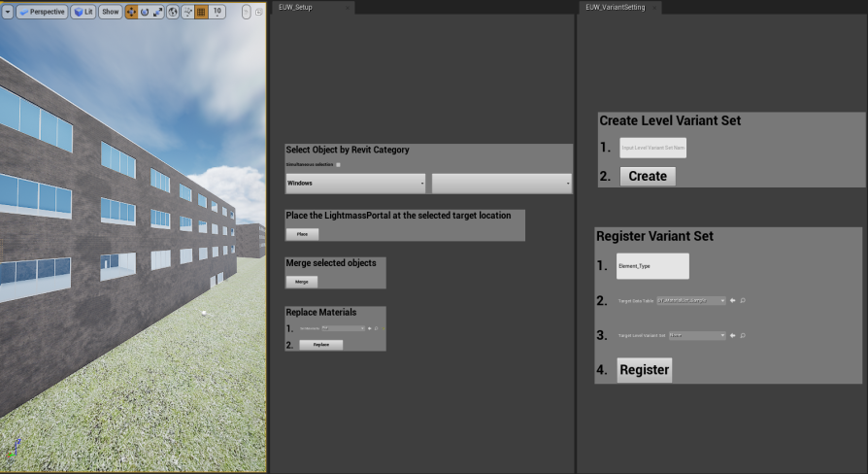The image size is (868, 474).
Task: Open the Target Data Table dropdown
Action: pos(691,301)
